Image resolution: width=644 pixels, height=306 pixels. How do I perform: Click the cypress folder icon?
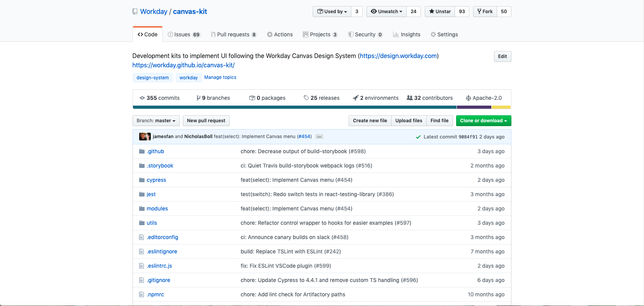(x=142, y=180)
